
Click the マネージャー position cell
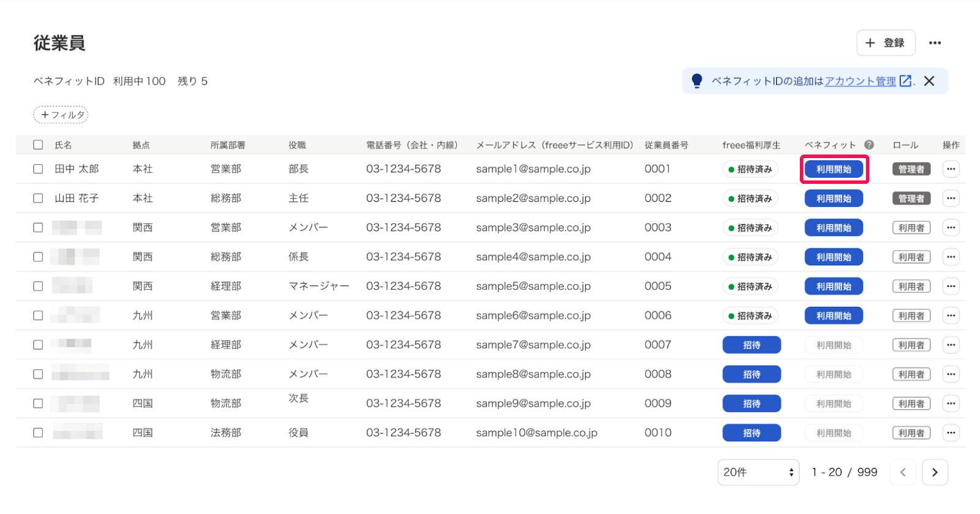click(x=319, y=286)
